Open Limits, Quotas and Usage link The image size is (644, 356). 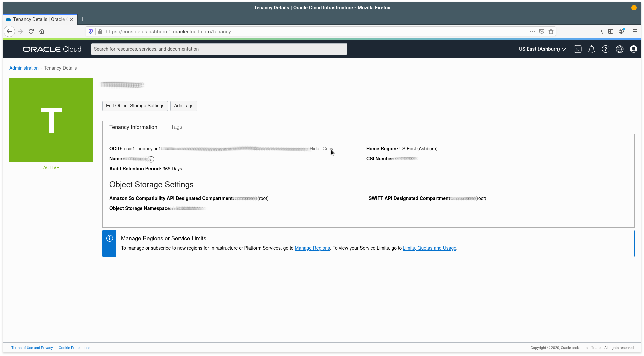coord(429,248)
